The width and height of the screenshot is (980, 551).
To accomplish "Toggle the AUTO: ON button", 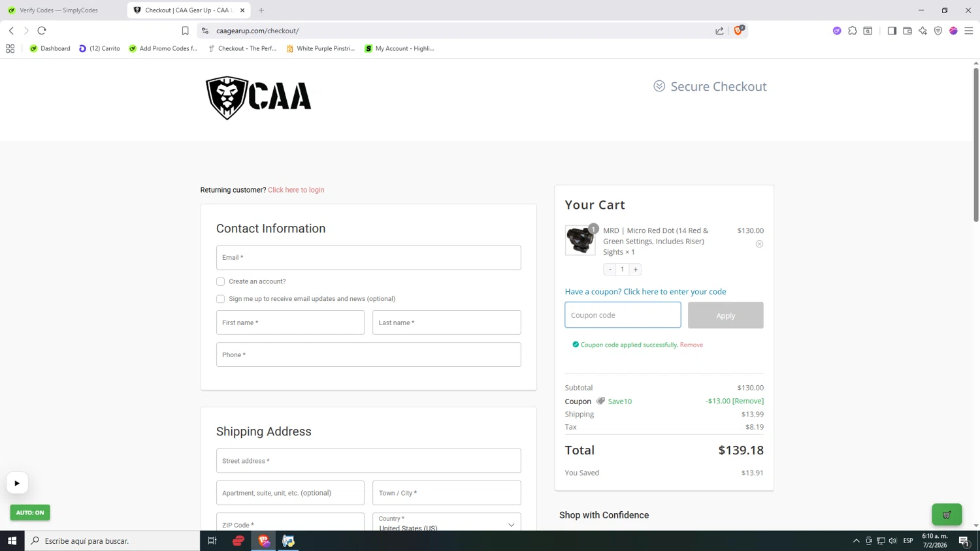I will click(x=30, y=512).
